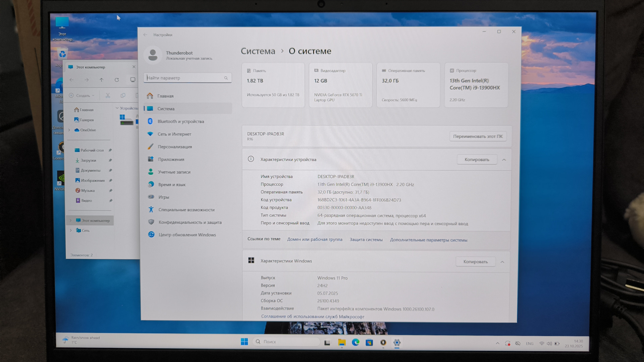
Task: Click the Время и язык globe icon
Action: [x=151, y=184]
